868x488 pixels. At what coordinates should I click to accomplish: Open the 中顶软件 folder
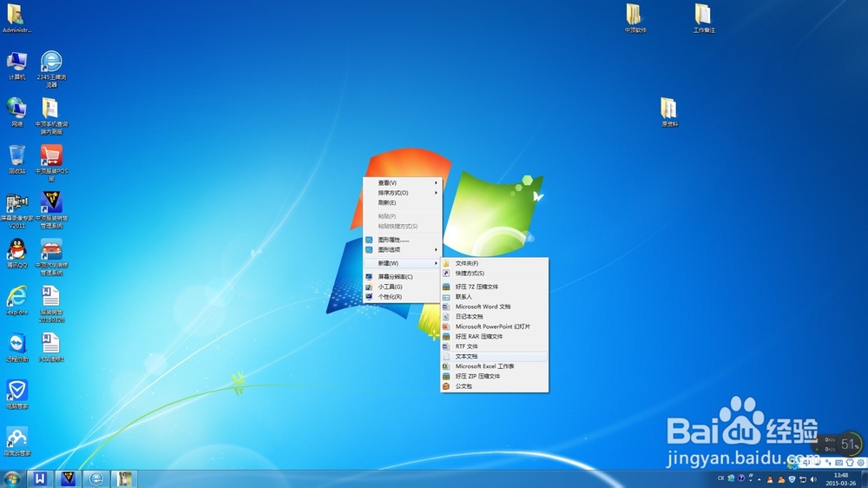[635, 18]
